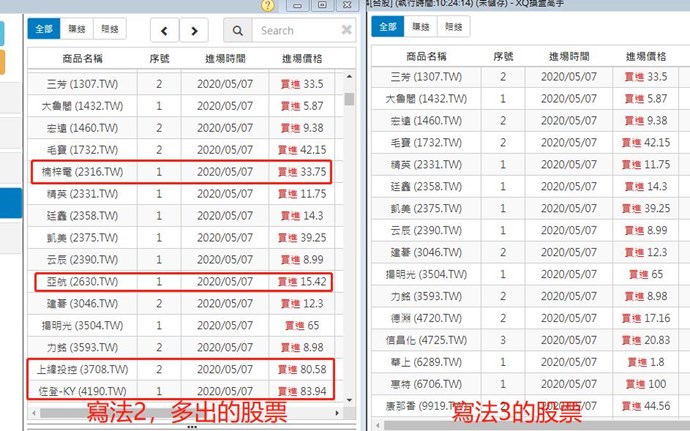
Task: Sort by 進場價格 header in the left window
Action: tap(302, 59)
